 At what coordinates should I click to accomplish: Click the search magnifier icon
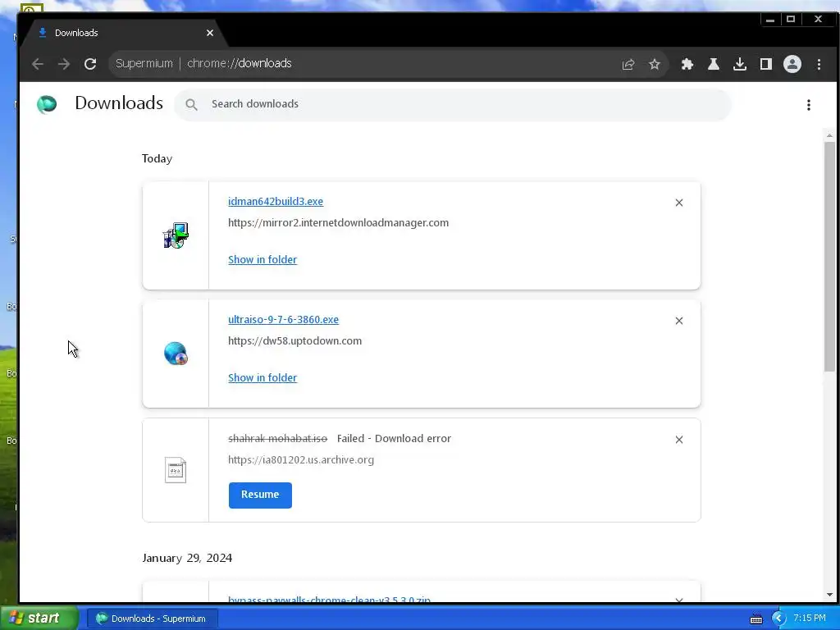coord(191,104)
